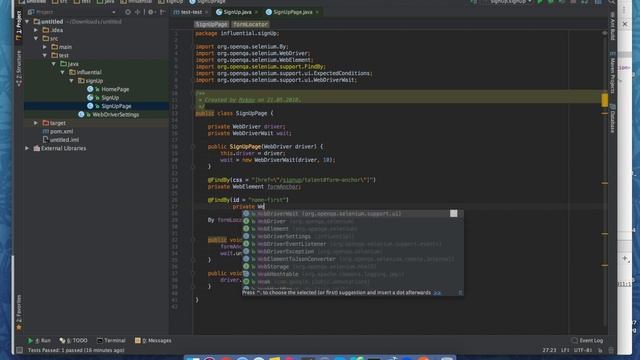
Task: Collapse the test folder
Action: pos(45,55)
